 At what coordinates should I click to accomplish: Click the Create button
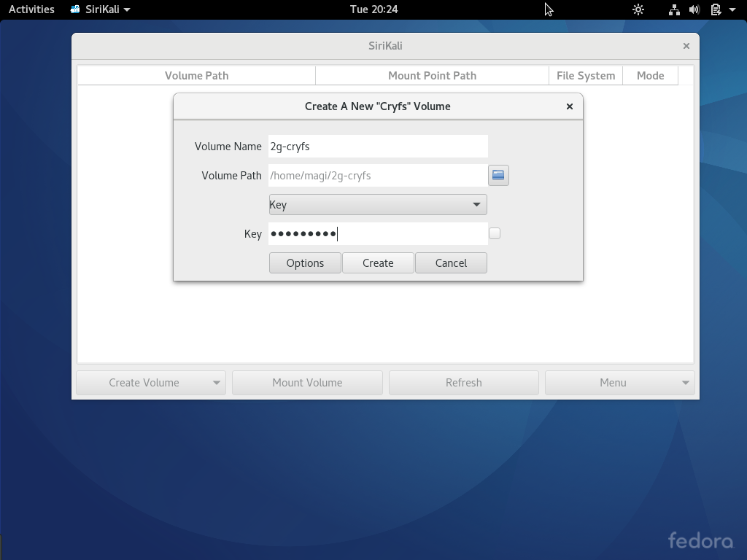point(378,262)
